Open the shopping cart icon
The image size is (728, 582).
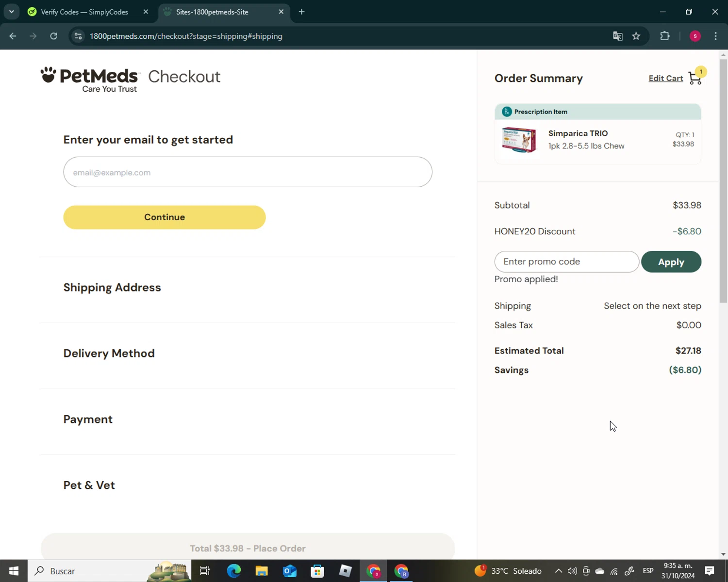[x=695, y=78]
